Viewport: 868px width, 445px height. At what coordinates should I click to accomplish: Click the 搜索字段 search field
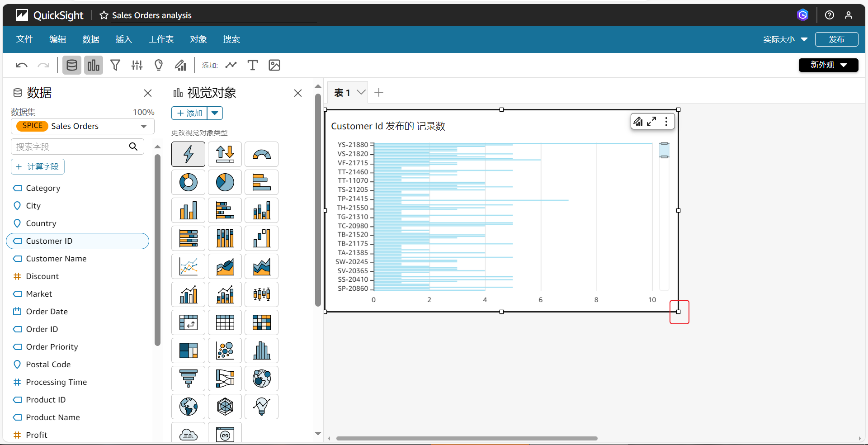70,147
